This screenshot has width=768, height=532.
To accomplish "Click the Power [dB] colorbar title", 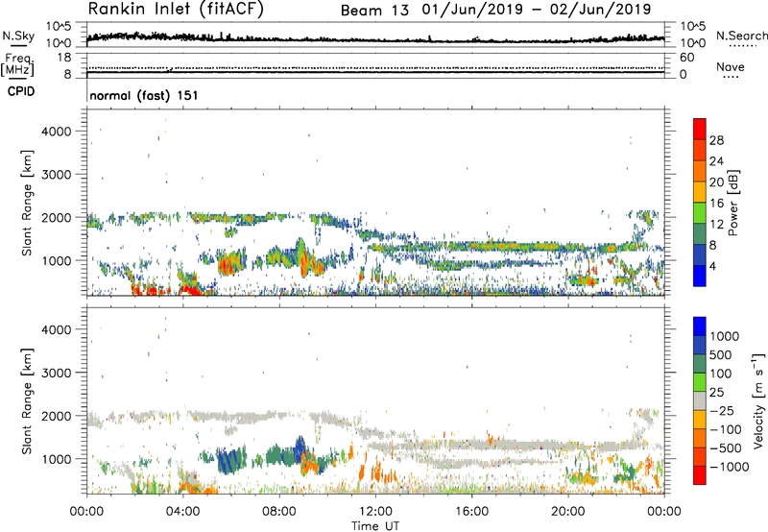I will pyautogui.click(x=732, y=203).
